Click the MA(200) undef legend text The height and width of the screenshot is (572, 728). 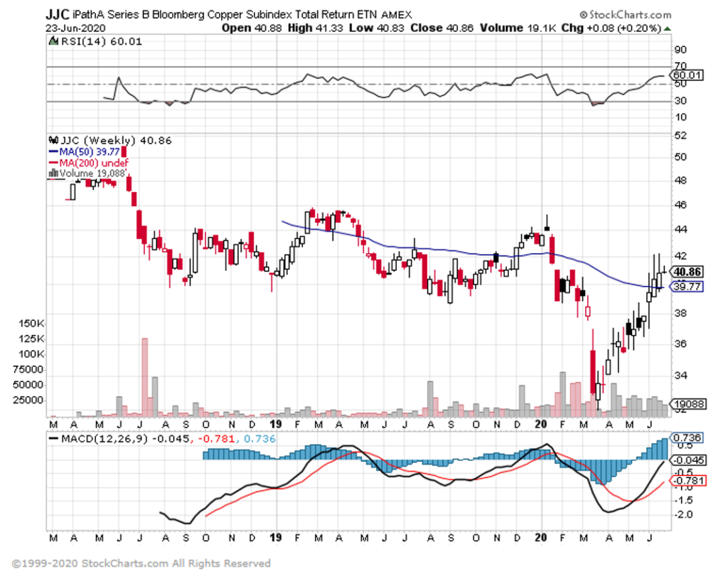[94, 163]
